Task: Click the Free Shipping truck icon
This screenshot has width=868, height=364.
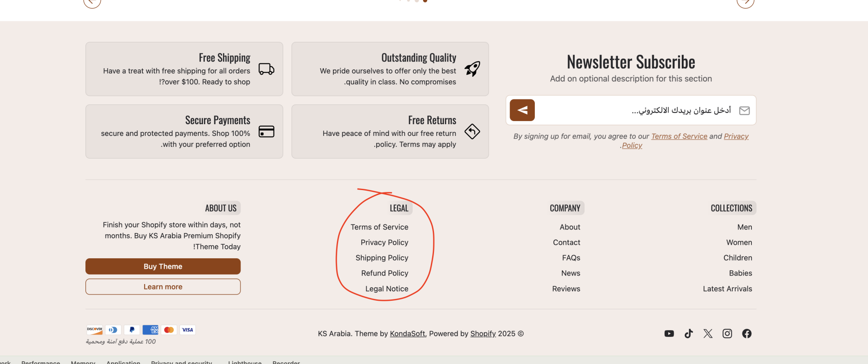Action: [266, 69]
